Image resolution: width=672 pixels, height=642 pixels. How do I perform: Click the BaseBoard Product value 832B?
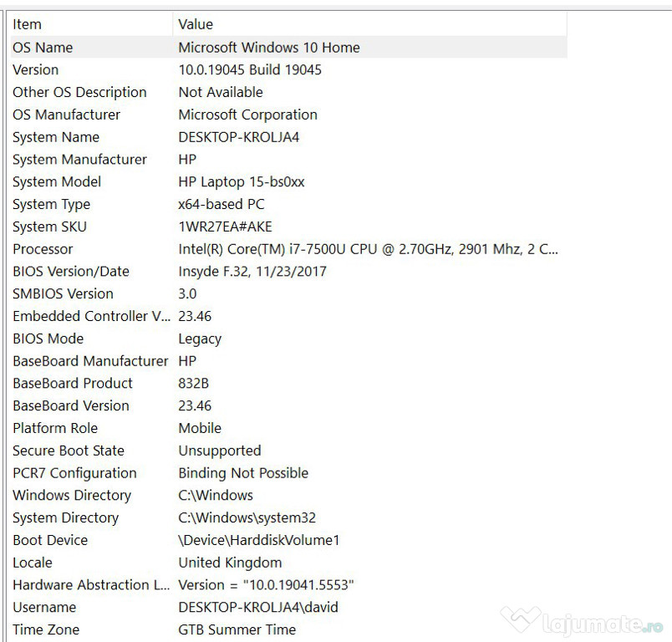[x=193, y=383]
